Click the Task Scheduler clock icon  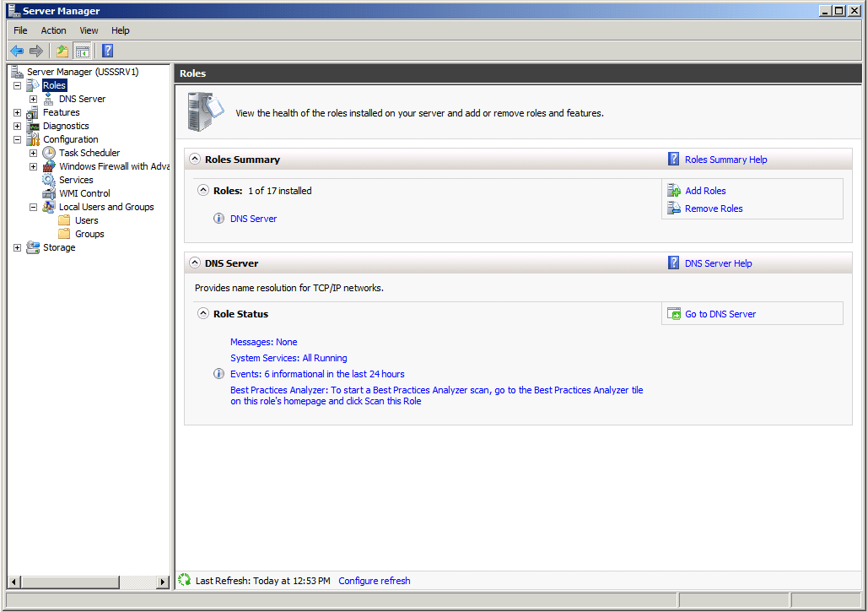click(x=49, y=153)
